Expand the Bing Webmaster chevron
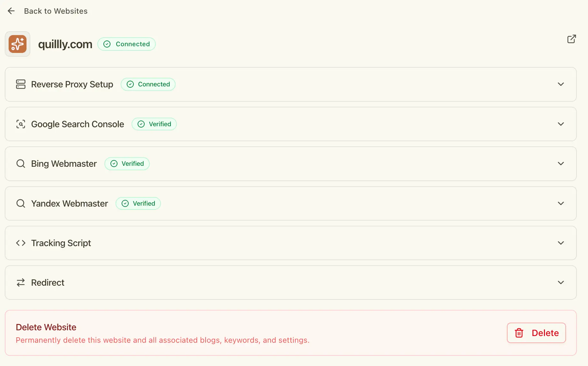Image resolution: width=588 pixels, height=366 pixels. coord(561,164)
